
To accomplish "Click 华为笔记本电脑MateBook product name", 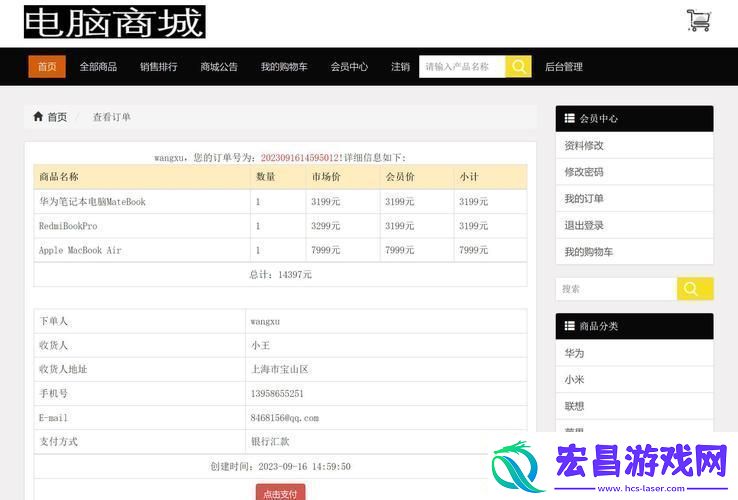I will [x=92, y=202].
